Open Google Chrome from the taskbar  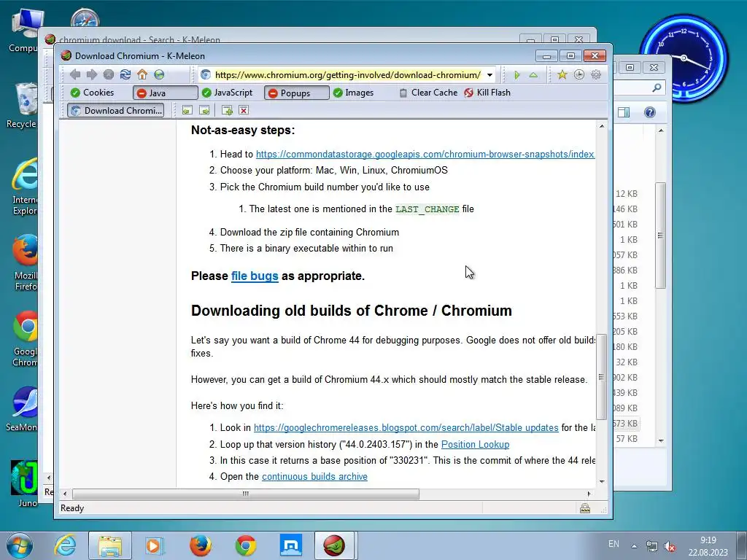click(246, 545)
